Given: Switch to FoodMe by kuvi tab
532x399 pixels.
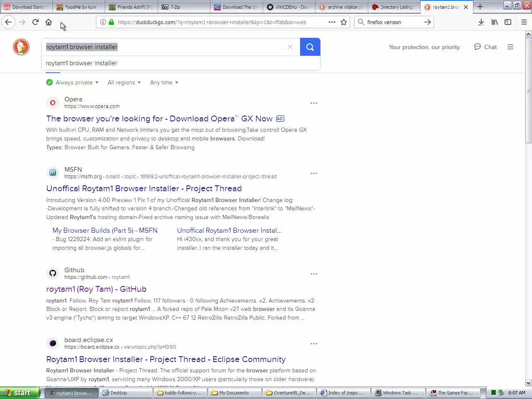Looking at the screenshot, I should [79, 7].
